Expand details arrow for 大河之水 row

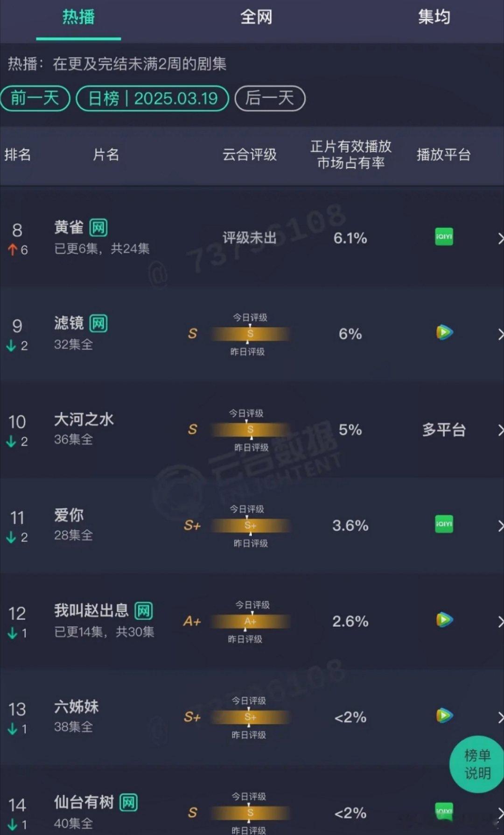click(500, 430)
